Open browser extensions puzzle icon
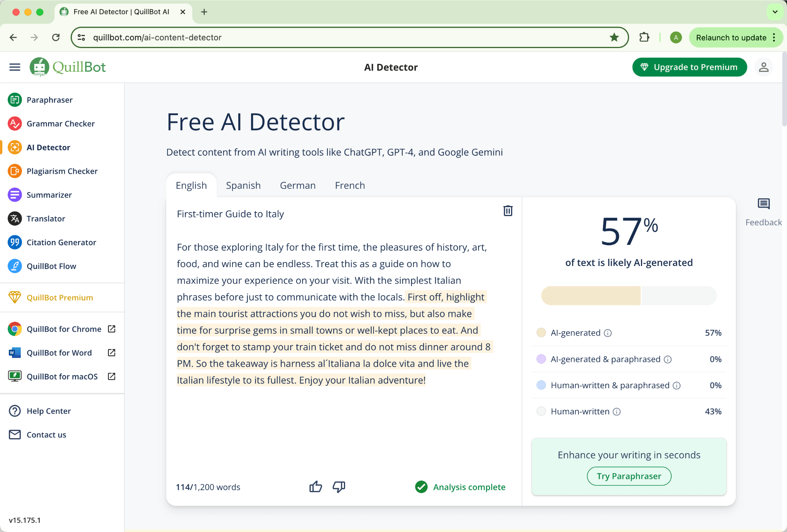 644,37
